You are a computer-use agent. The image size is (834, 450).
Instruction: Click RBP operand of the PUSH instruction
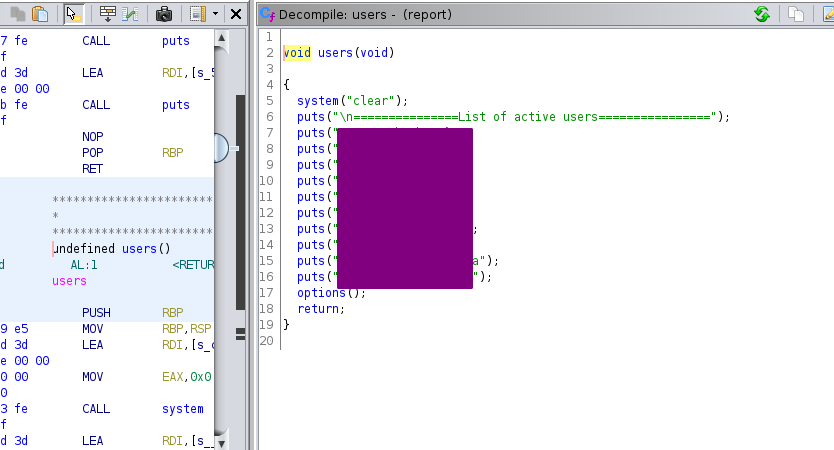pos(172,312)
